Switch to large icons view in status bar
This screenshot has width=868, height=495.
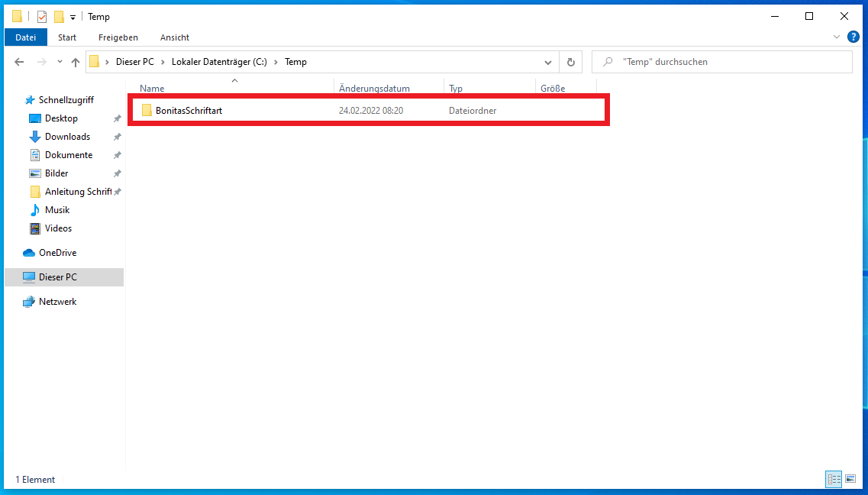click(x=850, y=479)
